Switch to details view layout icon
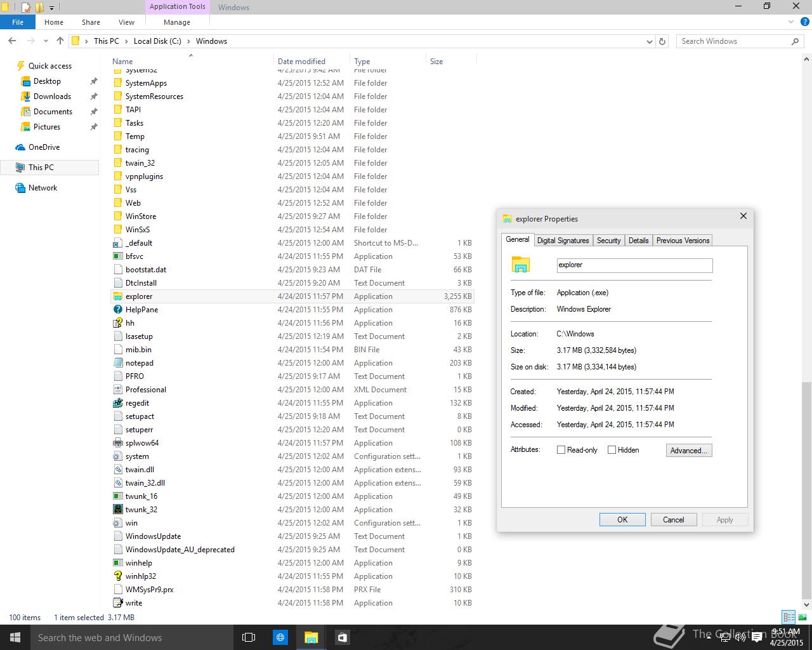 (x=789, y=617)
